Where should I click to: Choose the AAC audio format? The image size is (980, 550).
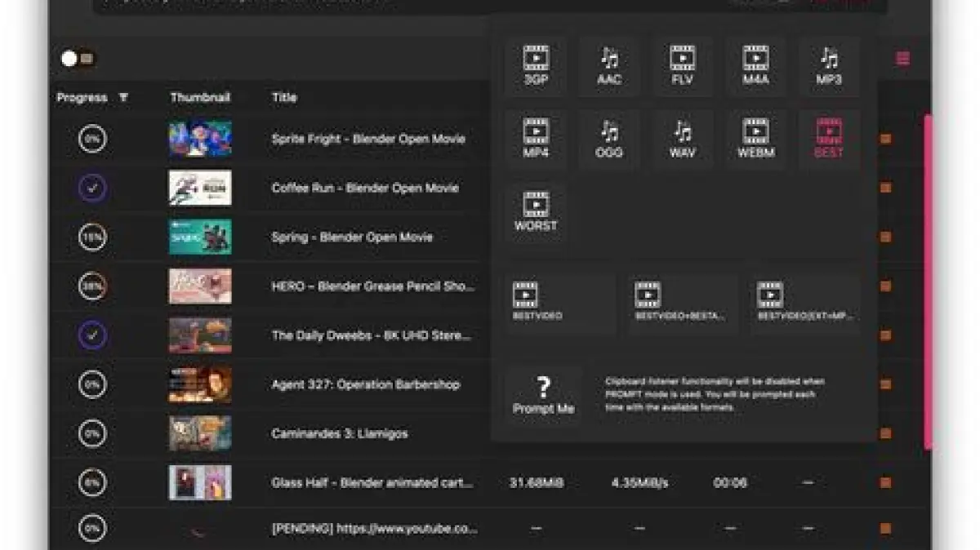point(609,66)
